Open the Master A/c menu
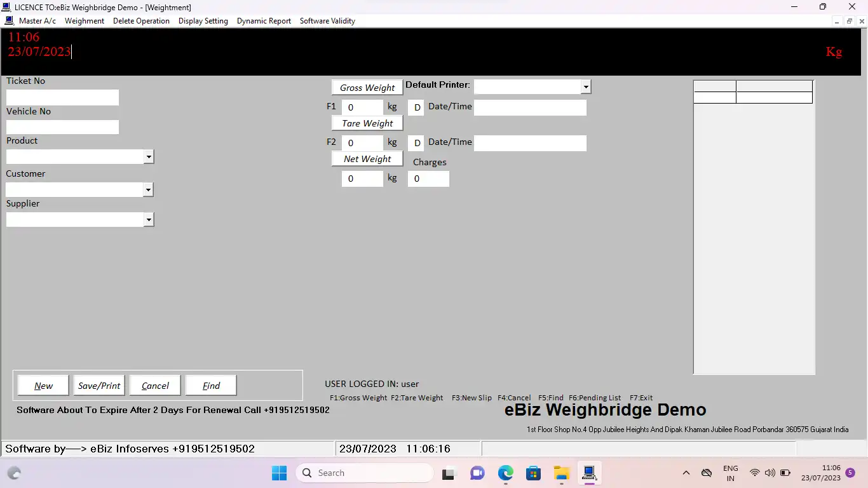 point(37,21)
